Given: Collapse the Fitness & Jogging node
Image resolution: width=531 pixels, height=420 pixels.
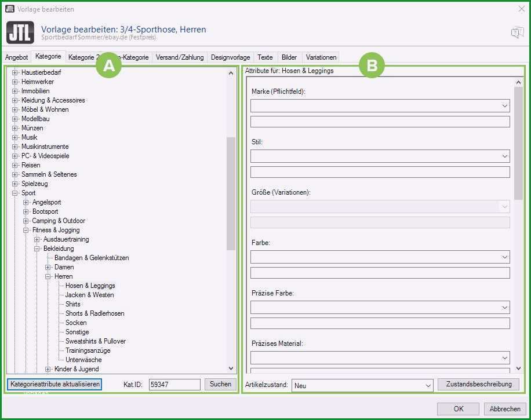Looking at the screenshot, I should (26, 230).
